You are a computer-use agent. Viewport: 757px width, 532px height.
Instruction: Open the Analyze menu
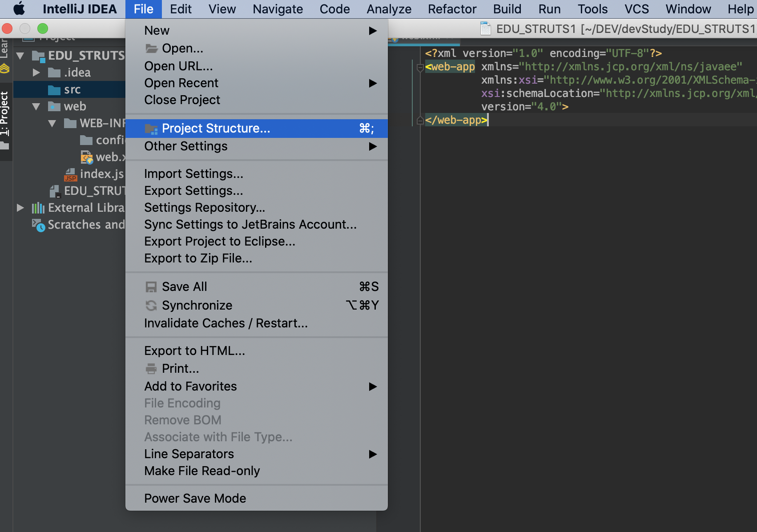pyautogui.click(x=389, y=9)
